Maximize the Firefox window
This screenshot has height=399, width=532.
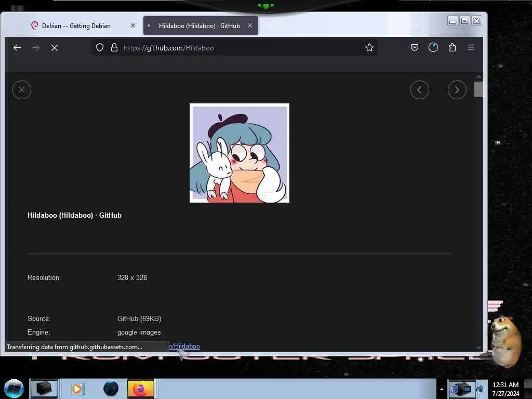click(x=465, y=21)
